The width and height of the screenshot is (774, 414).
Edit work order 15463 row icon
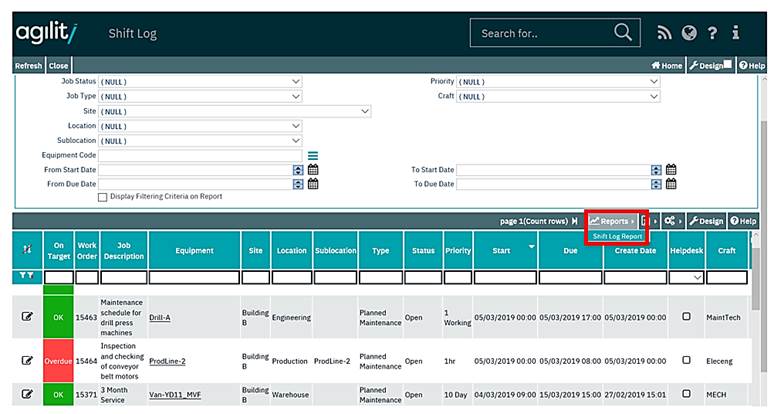coord(27,317)
